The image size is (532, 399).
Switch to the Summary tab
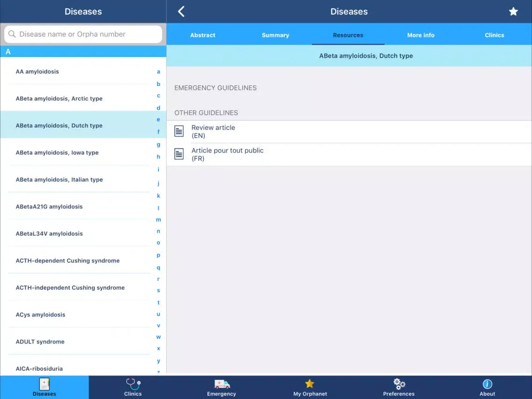275,35
